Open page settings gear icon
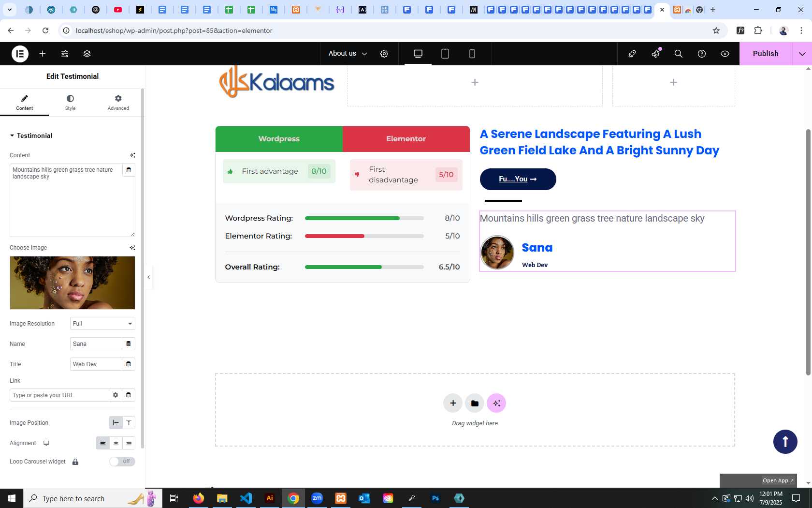 (x=384, y=54)
